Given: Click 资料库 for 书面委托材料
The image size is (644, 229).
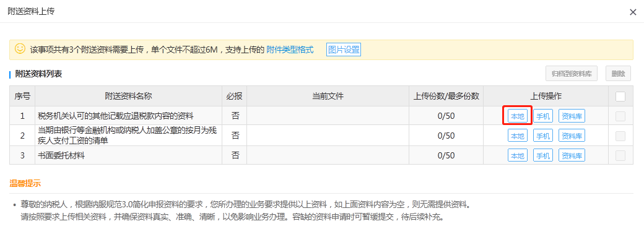Looking at the screenshot, I should click(x=572, y=155).
